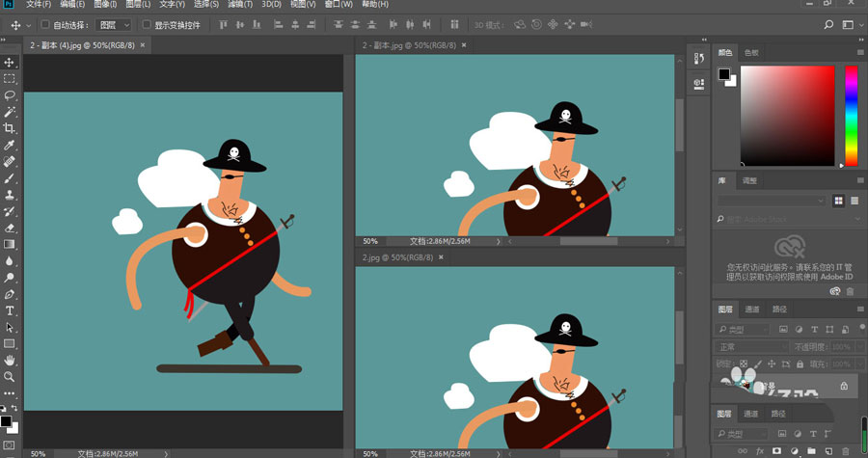Enable the 显示变换控件 checkbox
868x458 pixels.
(x=147, y=24)
